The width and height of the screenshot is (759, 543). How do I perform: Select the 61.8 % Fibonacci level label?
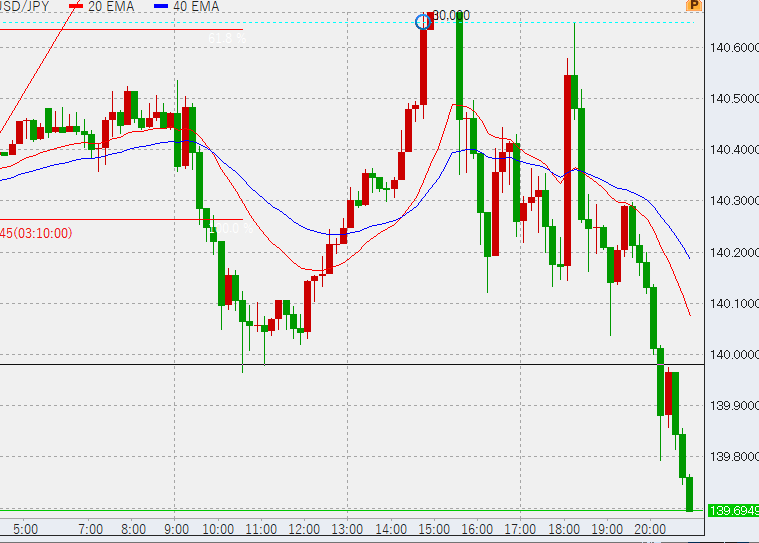click(227, 38)
